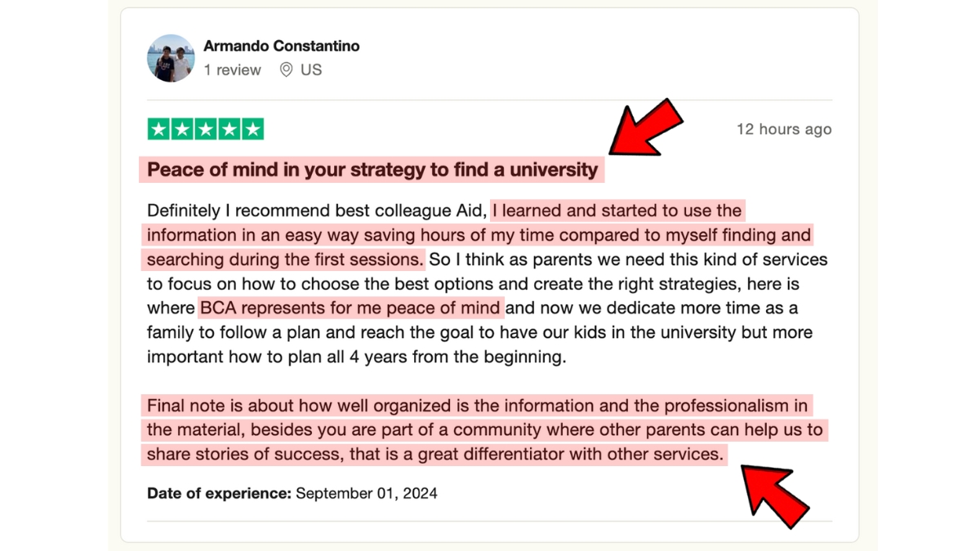Screen dimensions: 980x551
Task: Click the highlighted "Final note" paragraph
Action: pyautogui.click(x=485, y=429)
